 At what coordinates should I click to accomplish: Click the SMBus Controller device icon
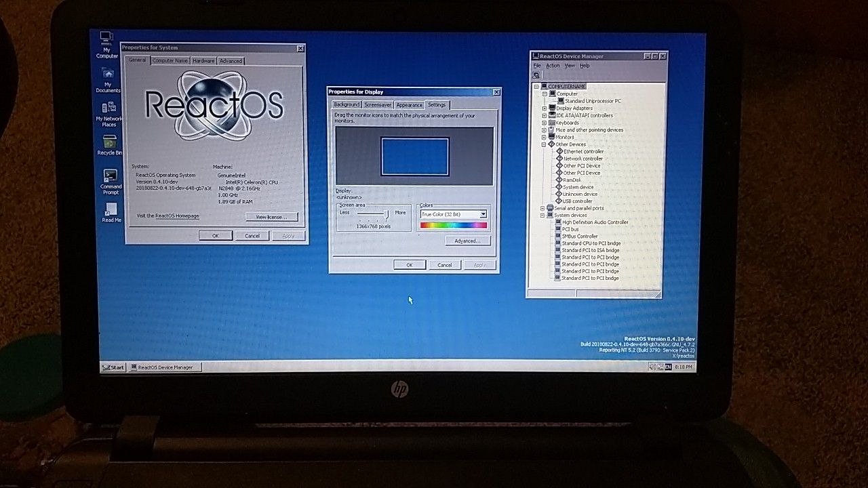pyautogui.click(x=558, y=236)
